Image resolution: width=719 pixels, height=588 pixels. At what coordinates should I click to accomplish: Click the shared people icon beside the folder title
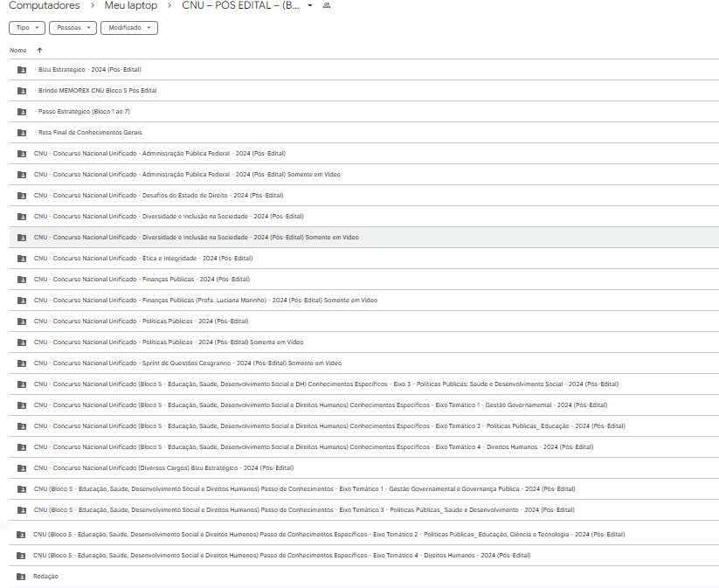pos(327,5)
